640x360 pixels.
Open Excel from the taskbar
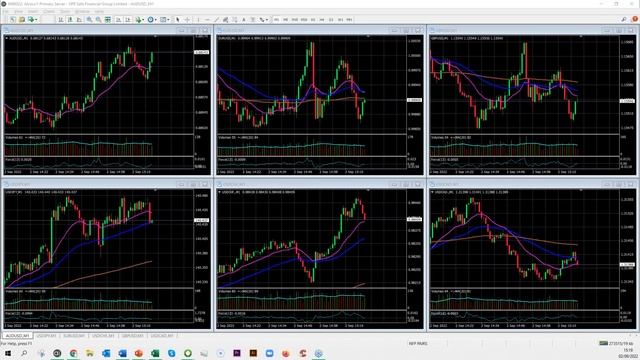[155, 353]
